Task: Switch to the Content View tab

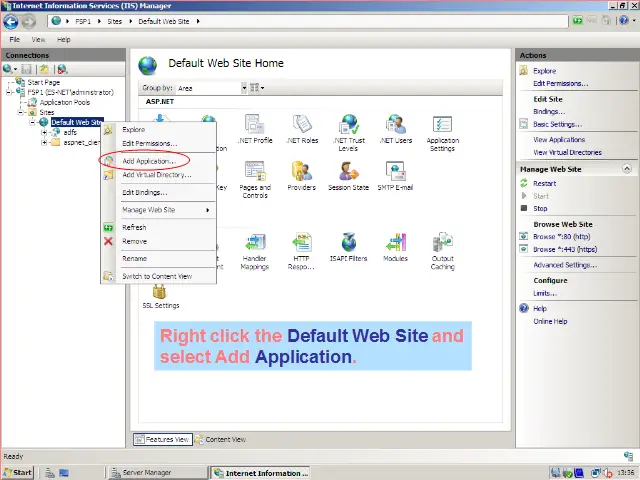Action: pyautogui.click(x=220, y=440)
